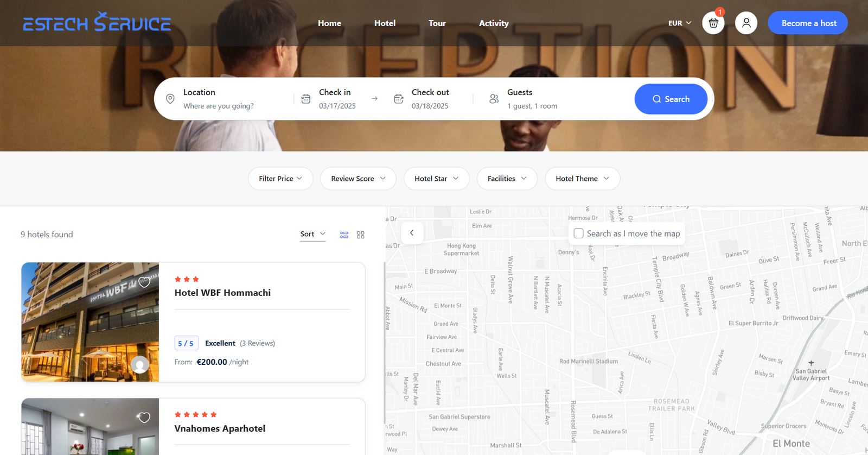The image size is (868, 455).
Task: Open the Sort dropdown
Action: coord(313,234)
